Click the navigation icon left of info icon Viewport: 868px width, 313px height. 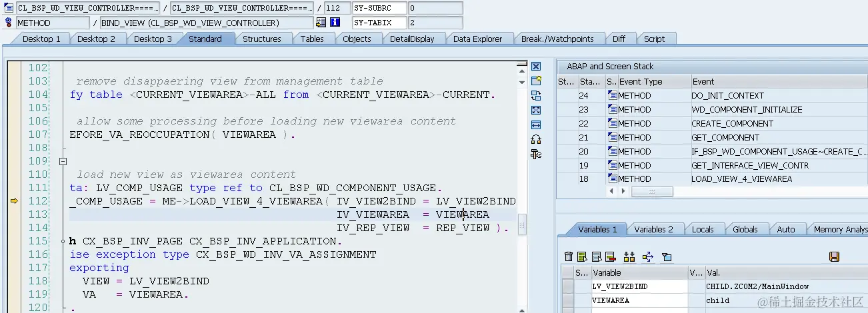coord(321,23)
